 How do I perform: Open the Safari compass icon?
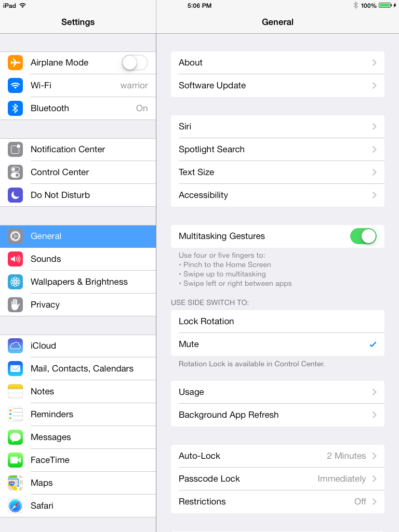15,506
